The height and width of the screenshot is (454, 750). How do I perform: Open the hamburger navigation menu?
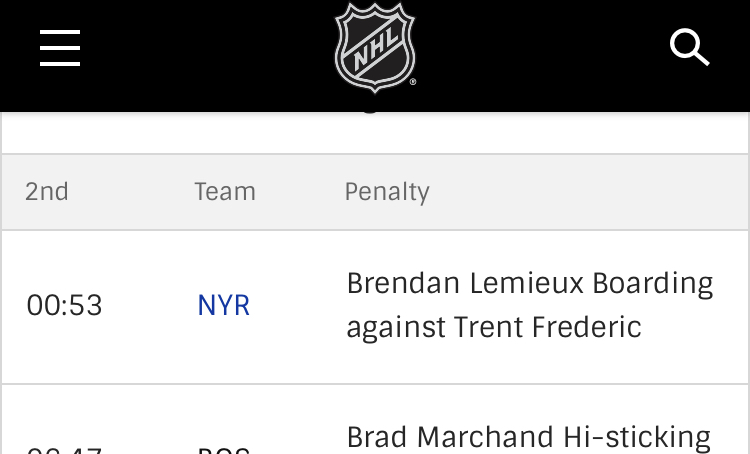(x=60, y=47)
